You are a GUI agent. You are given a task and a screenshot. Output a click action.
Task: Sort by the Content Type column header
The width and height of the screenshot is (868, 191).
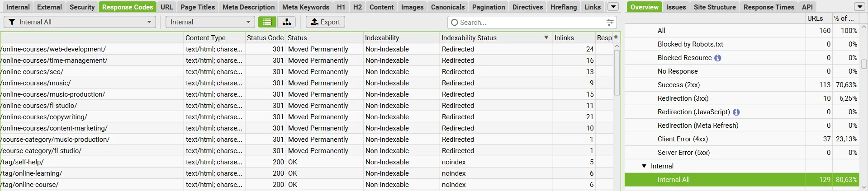click(214, 37)
